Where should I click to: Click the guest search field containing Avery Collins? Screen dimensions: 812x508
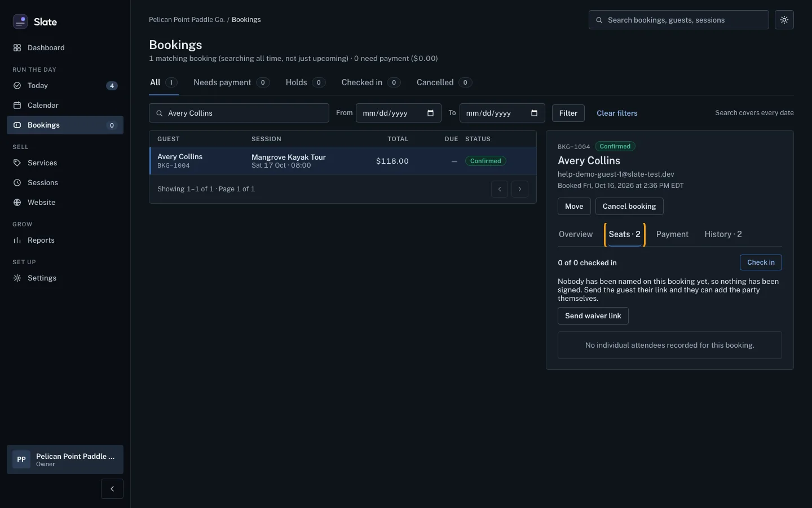tap(239, 113)
